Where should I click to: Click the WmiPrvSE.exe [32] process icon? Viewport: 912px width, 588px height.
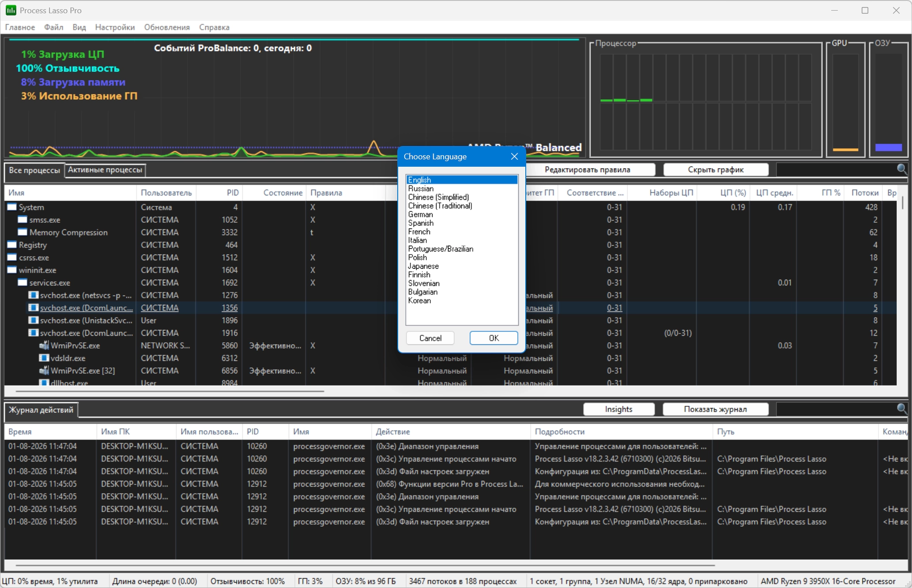tap(44, 371)
